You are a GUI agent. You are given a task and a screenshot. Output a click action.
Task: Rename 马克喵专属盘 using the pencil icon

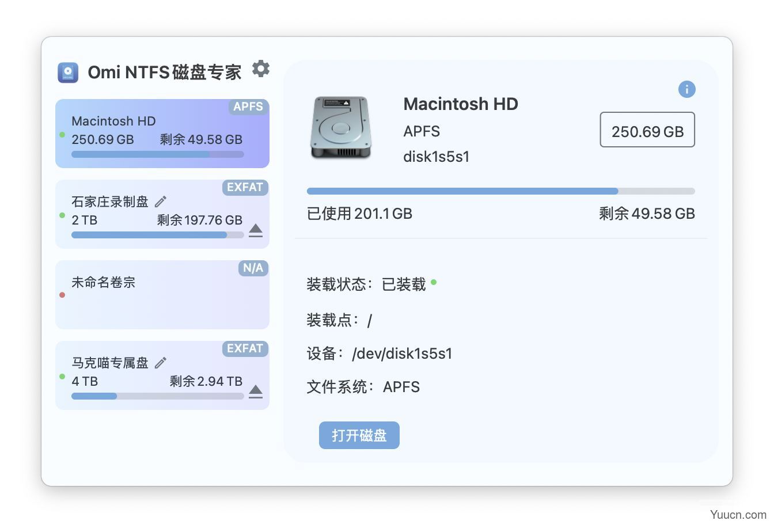(x=160, y=362)
